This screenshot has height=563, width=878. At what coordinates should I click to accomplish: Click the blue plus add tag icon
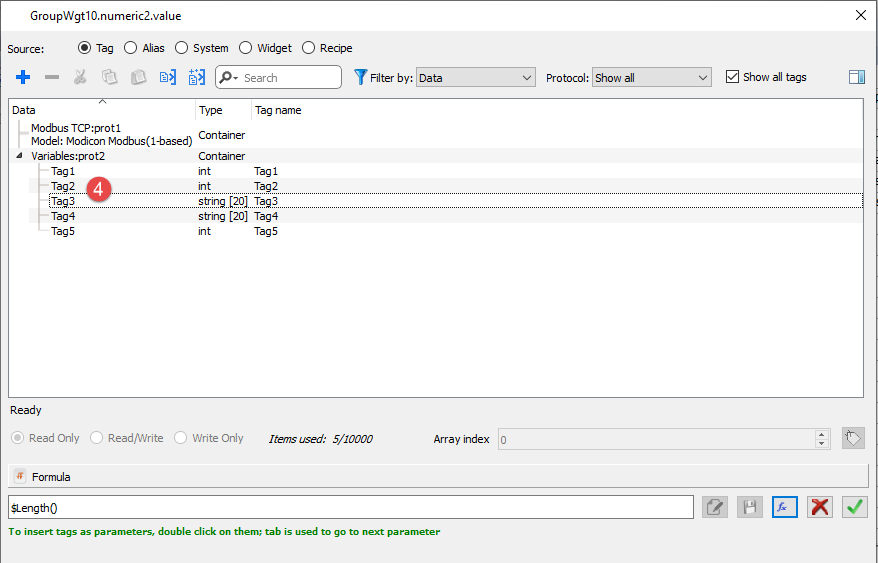(x=23, y=77)
